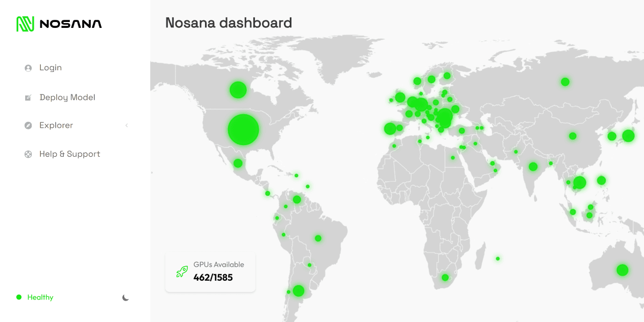This screenshot has width=644, height=322.
Task: Click the green Healthy status dot
Action: (x=19, y=297)
